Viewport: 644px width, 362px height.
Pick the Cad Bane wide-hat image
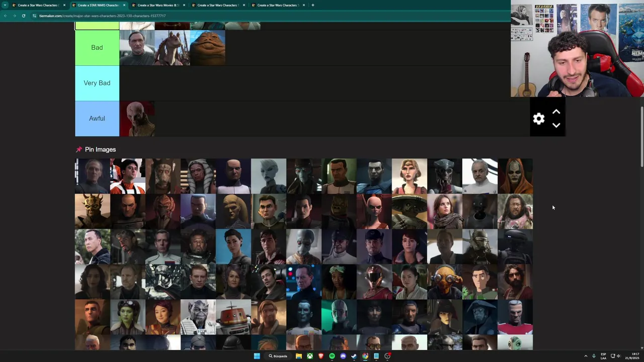coord(304,176)
